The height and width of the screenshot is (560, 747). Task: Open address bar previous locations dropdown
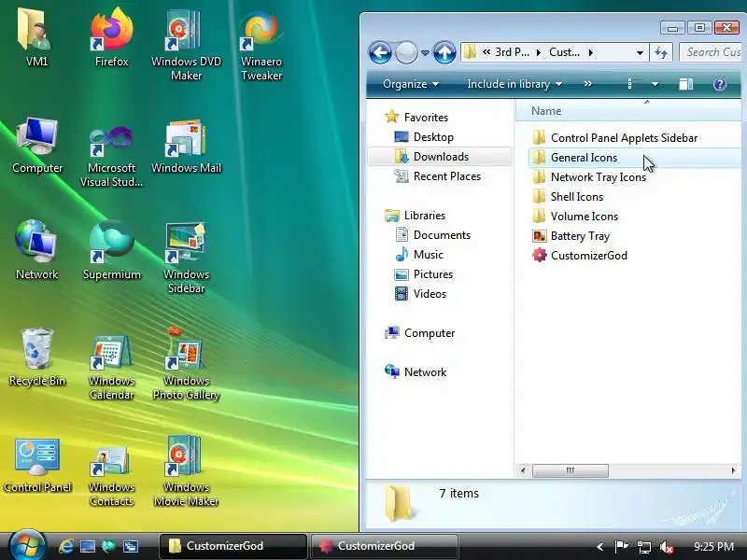tap(640, 53)
